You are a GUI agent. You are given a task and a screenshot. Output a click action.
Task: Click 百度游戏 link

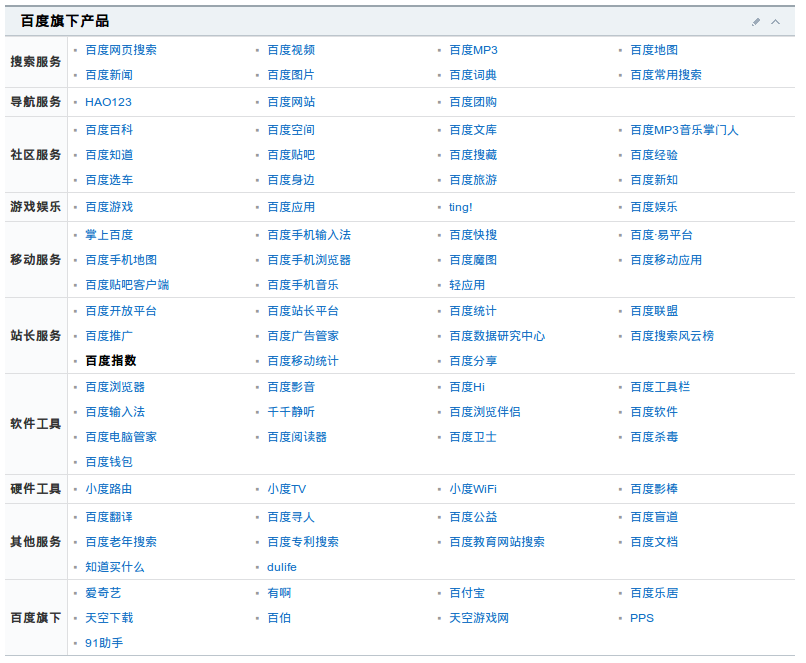click(109, 207)
